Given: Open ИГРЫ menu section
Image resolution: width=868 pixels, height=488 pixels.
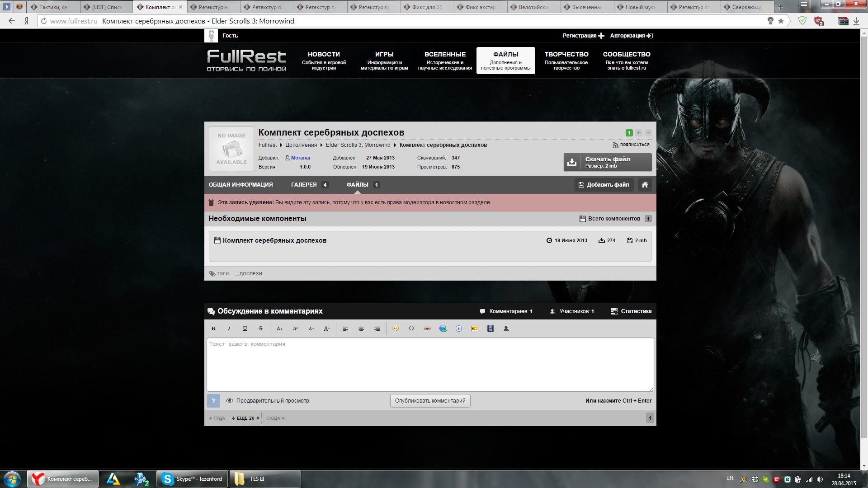Looking at the screenshot, I should point(384,61).
